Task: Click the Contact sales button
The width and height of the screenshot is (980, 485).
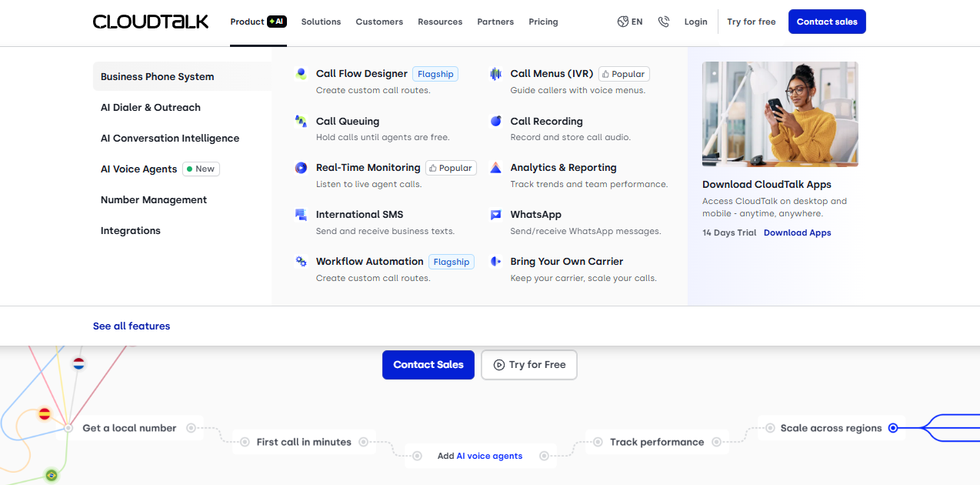Action: point(827,22)
